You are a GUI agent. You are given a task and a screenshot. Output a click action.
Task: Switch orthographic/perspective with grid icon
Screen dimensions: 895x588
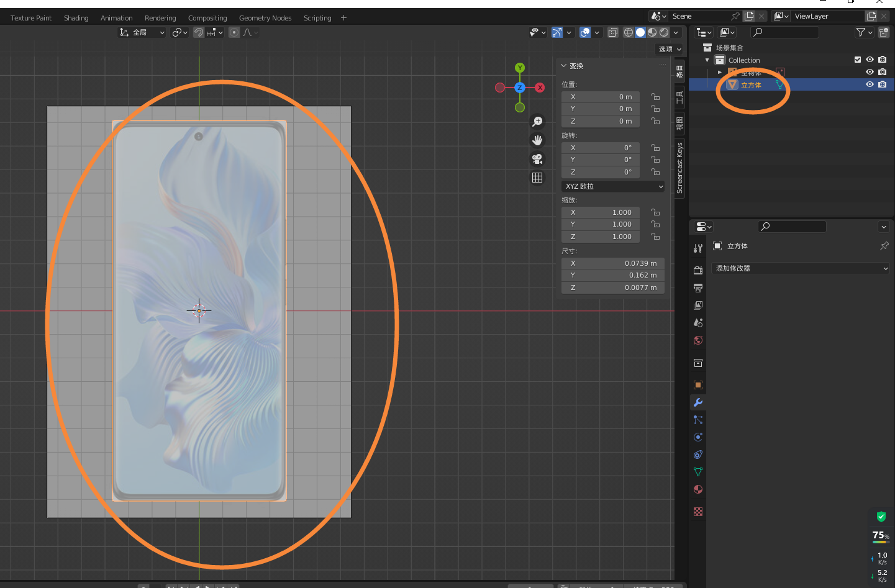pyautogui.click(x=537, y=178)
